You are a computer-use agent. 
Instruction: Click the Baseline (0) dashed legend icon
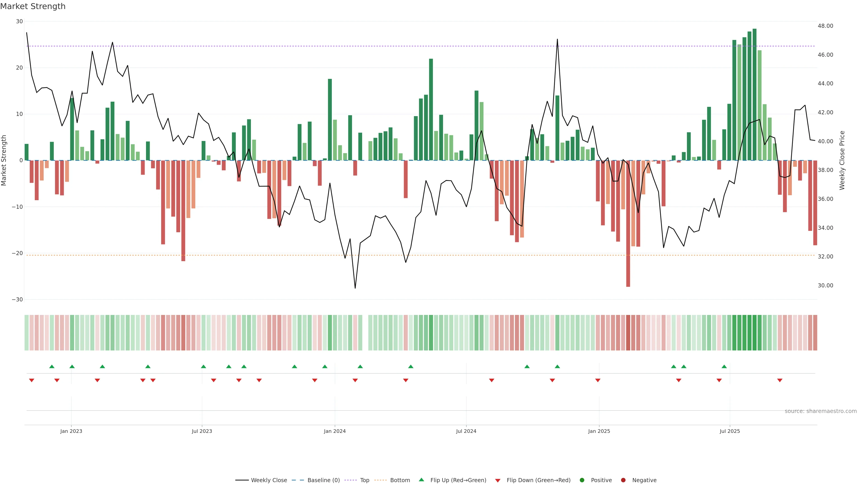click(x=298, y=480)
